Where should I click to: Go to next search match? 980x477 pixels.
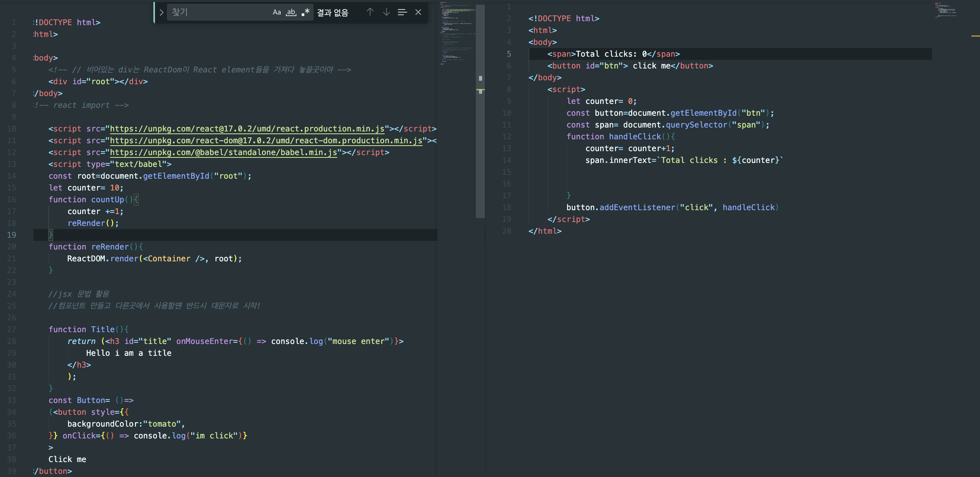386,12
